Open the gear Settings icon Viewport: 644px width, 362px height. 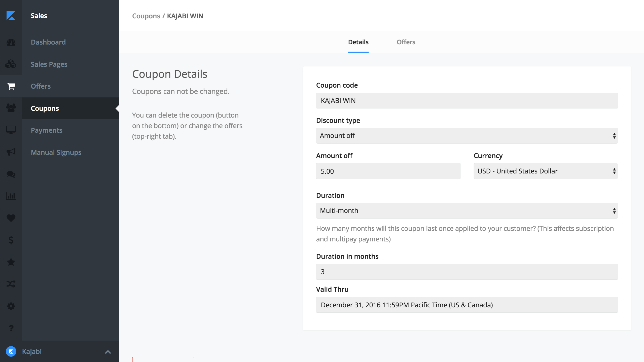[x=11, y=306]
